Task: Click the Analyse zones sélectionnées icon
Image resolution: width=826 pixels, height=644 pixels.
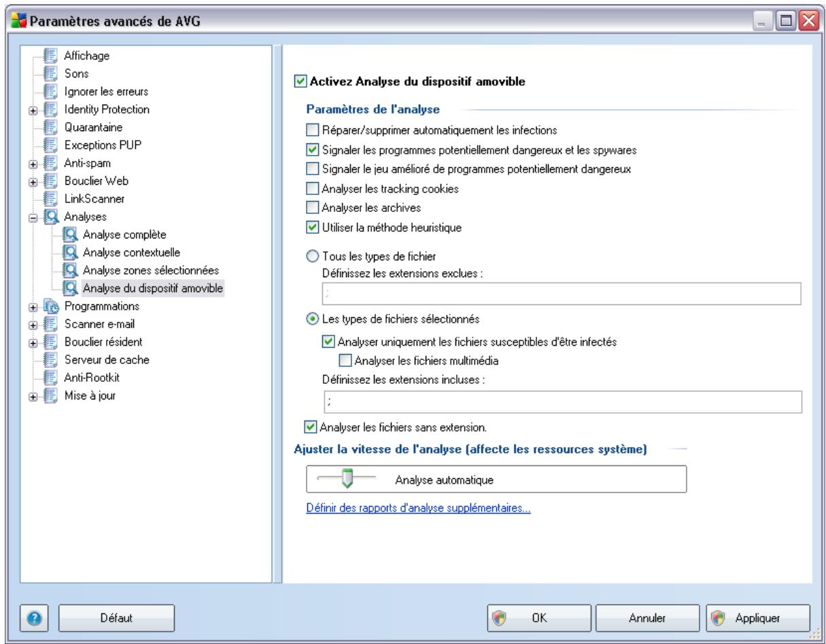Action: tap(71, 270)
